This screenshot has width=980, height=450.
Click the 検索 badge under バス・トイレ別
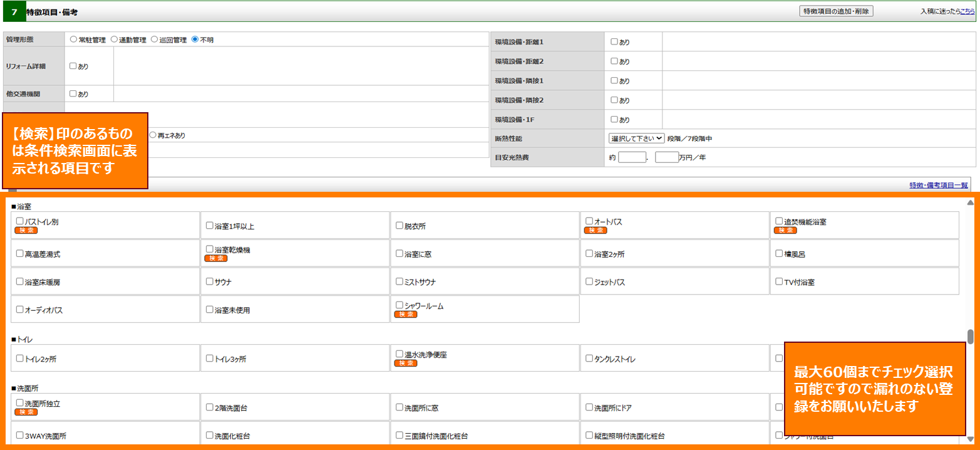click(x=26, y=231)
